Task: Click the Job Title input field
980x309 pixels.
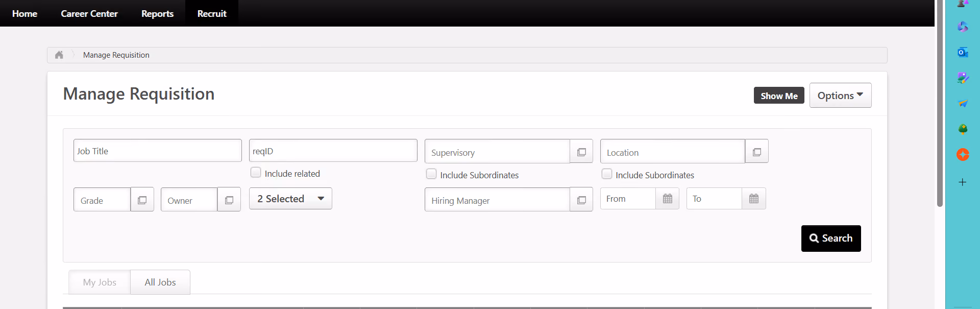Action: (158, 151)
